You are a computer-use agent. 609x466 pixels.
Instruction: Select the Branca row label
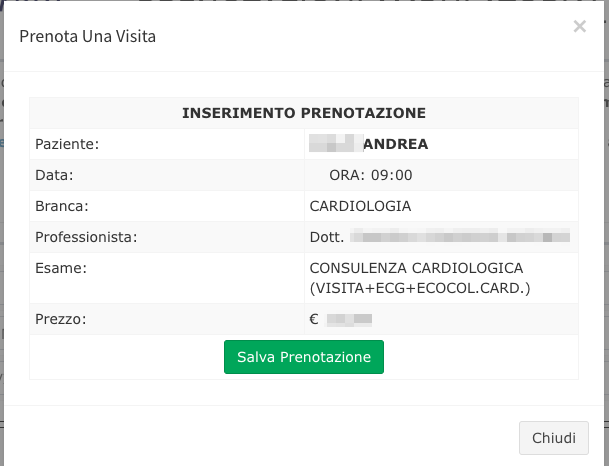point(62,206)
